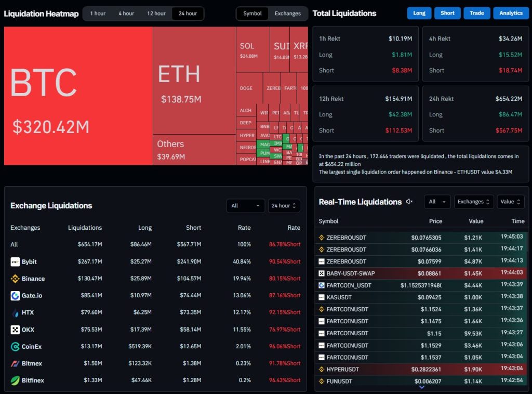Toggle the 4 hour heatmap timeframe
Screen dimensions: 532x394
point(126,14)
